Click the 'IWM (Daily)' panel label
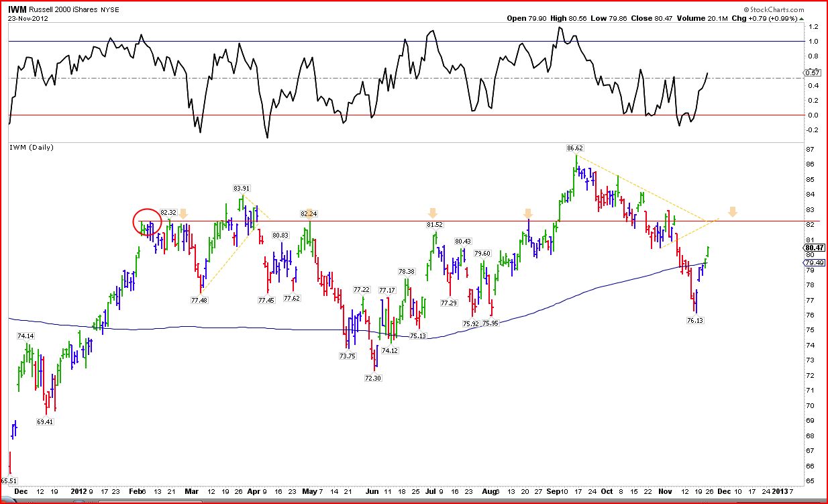This screenshot has width=828, height=504. [31, 147]
